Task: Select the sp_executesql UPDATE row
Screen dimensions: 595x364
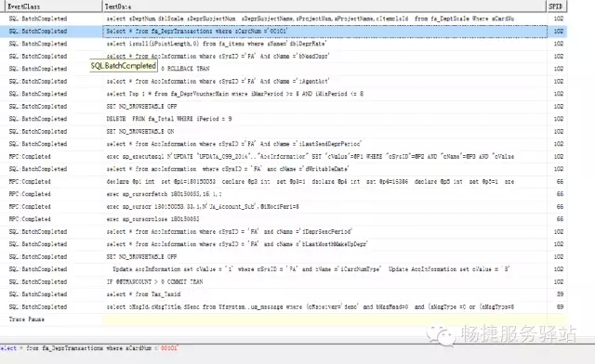Action: click(284, 156)
